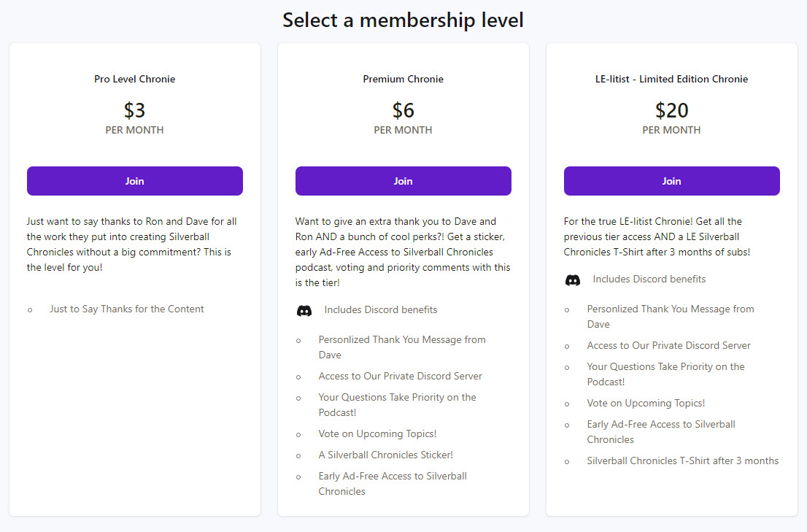Click the $6 price label
This screenshot has height=532, width=807.
pos(403,111)
